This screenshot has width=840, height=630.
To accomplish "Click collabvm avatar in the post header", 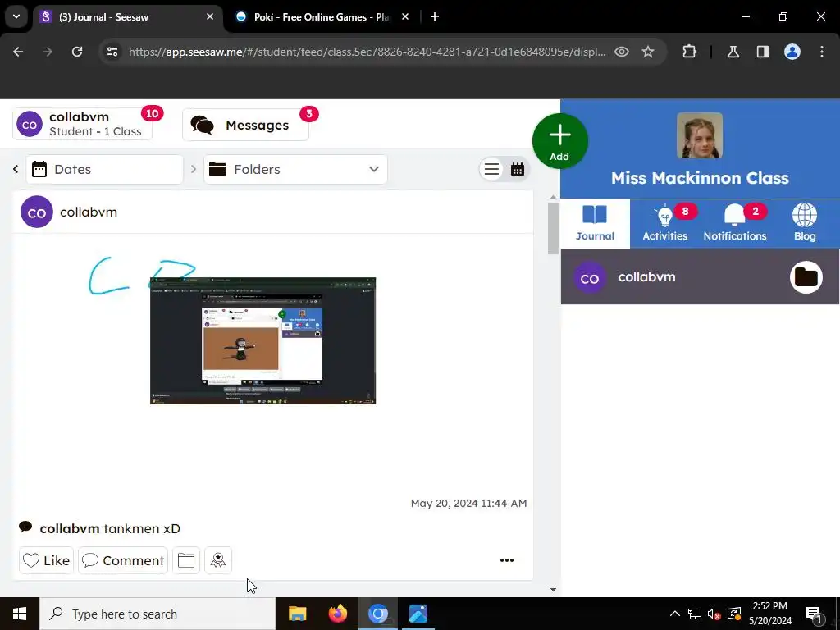I will [37, 212].
